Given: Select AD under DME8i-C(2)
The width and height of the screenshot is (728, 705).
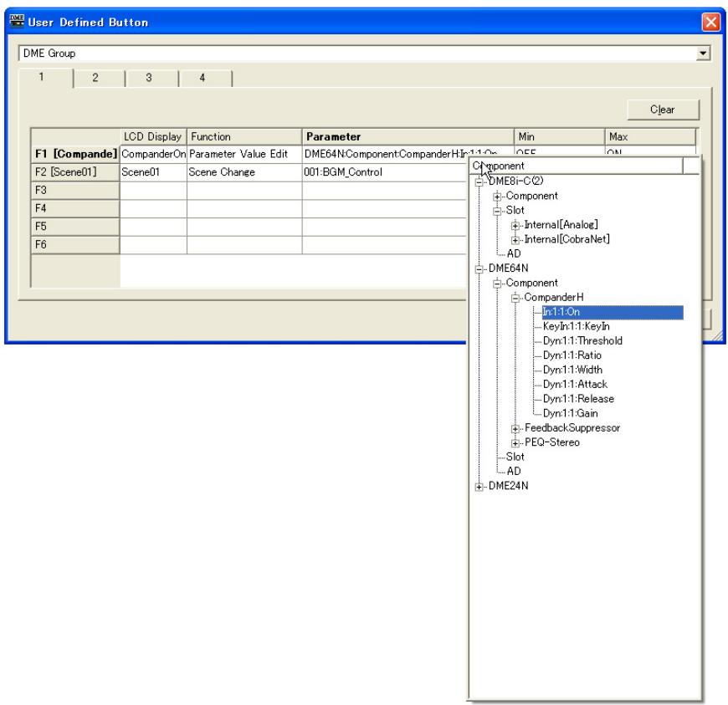Looking at the screenshot, I should click(514, 253).
